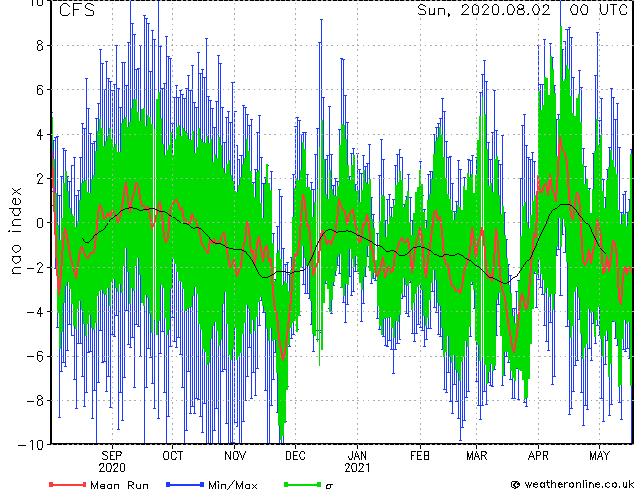
Task: Click the year 2021 label
Action: tap(357, 468)
